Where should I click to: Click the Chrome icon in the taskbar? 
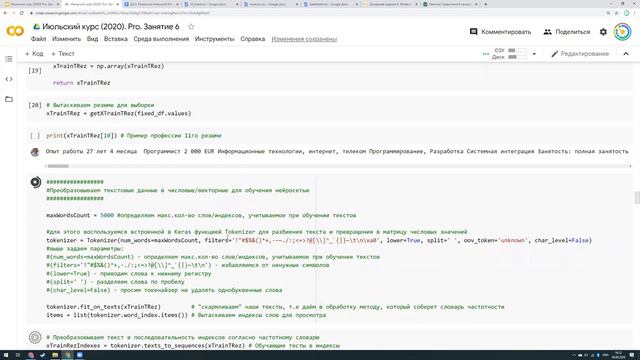click(67, 355)
